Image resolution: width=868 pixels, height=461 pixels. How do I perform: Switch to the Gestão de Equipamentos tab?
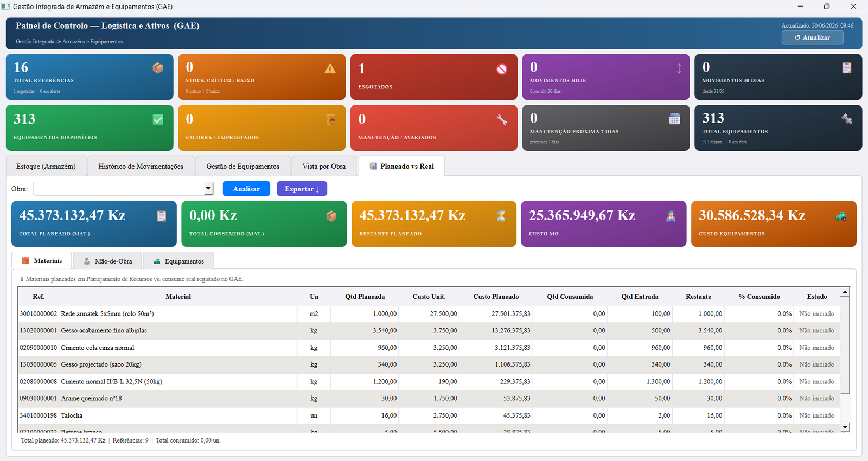(243, 166)
